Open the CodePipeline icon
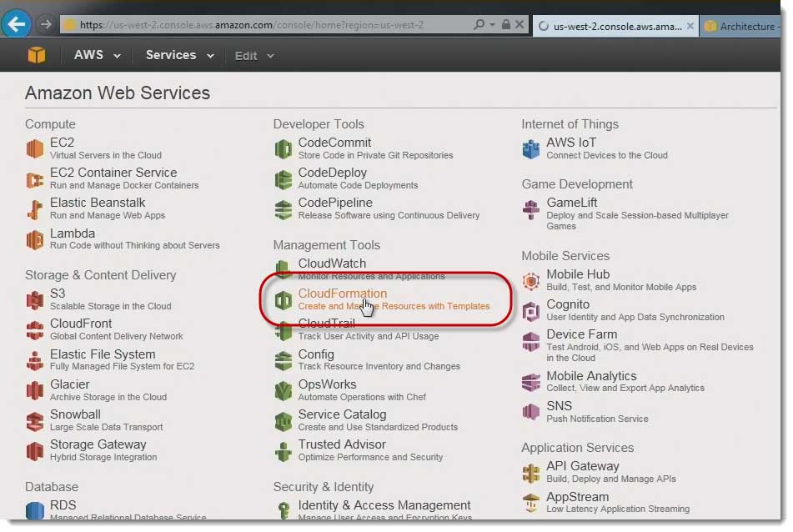The image size is (793, 532). coord(284,209)
